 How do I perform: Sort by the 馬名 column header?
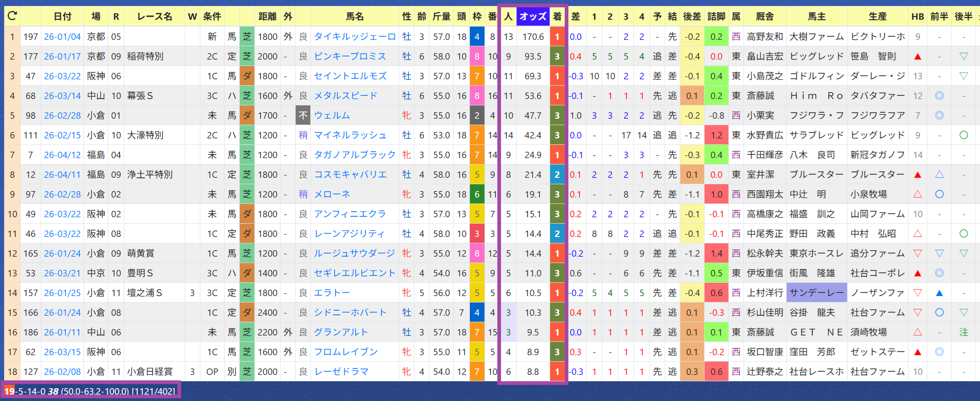[x=354, y=16]
